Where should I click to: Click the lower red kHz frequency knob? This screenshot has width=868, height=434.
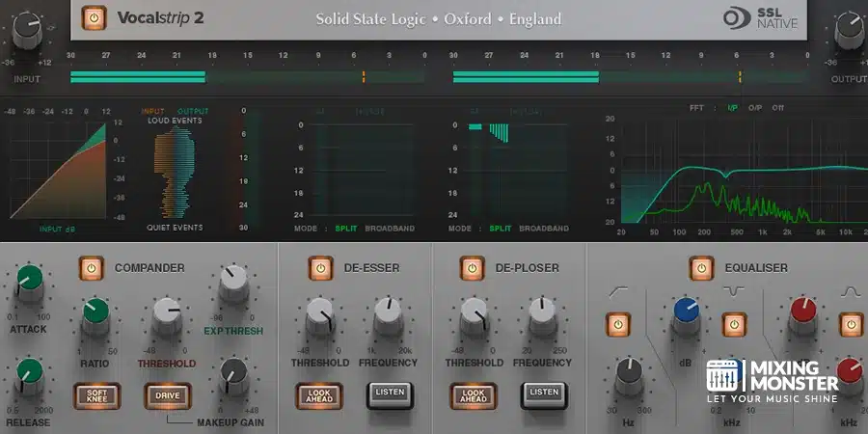tap(851, 374)
